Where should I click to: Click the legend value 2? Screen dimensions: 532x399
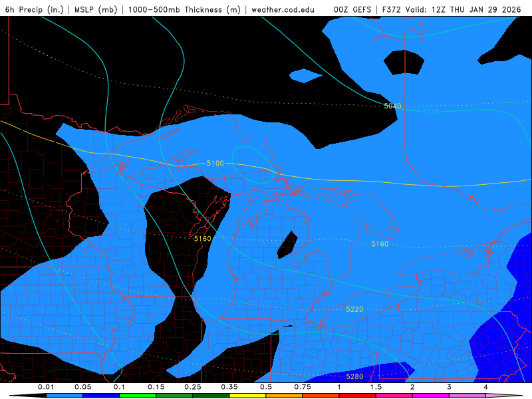(x=412, y=387)
